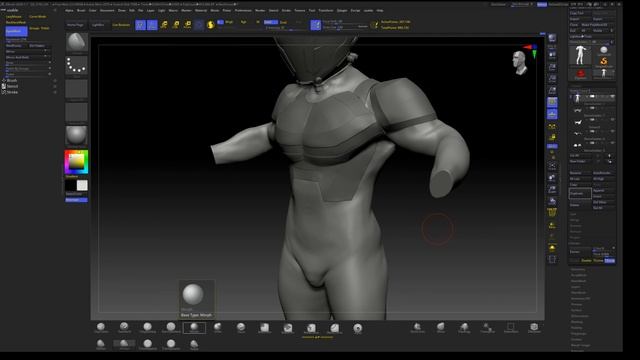
Task: Select the first brush in bottom shelf top row
Action: coord(101,328)
